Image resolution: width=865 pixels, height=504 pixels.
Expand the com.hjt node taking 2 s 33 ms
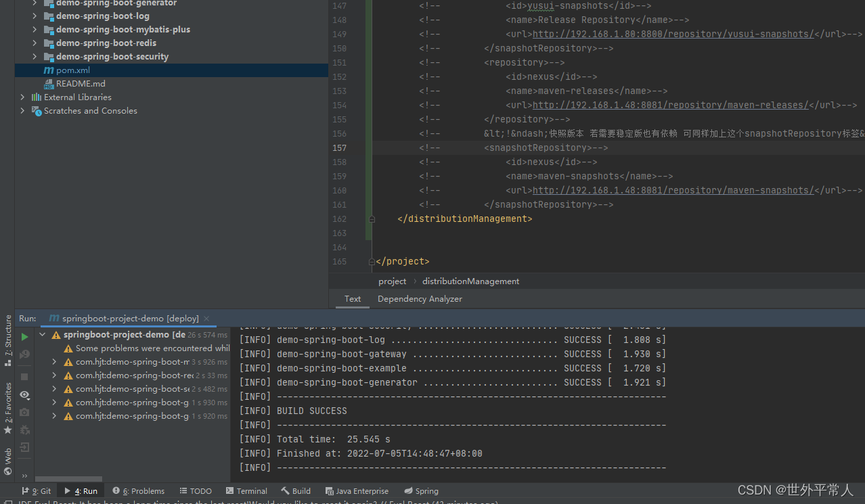click(x=54, y=375)
